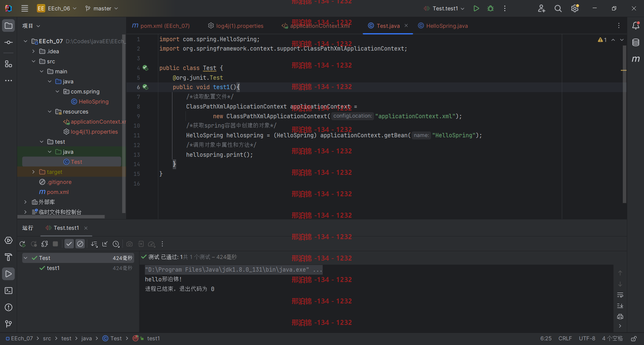Open the Commit tool window
644x345 pixels.
coord(8,43)
